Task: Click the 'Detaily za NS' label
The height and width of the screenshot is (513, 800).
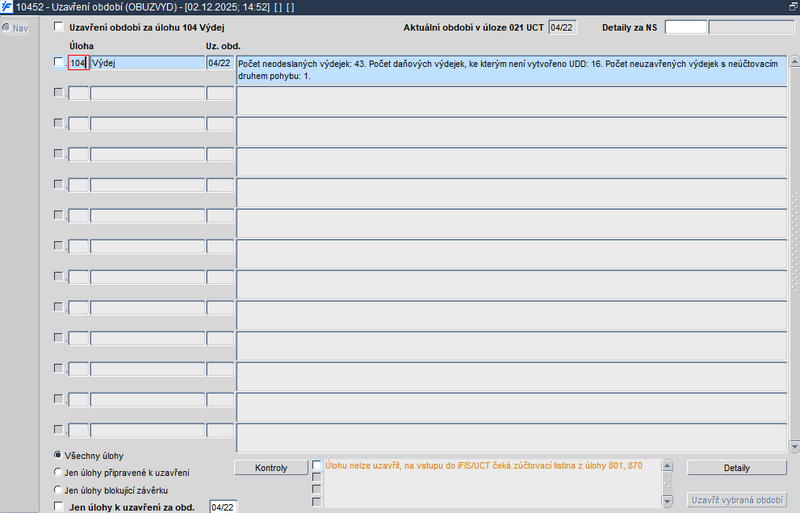Action: (x=630, y=28)
